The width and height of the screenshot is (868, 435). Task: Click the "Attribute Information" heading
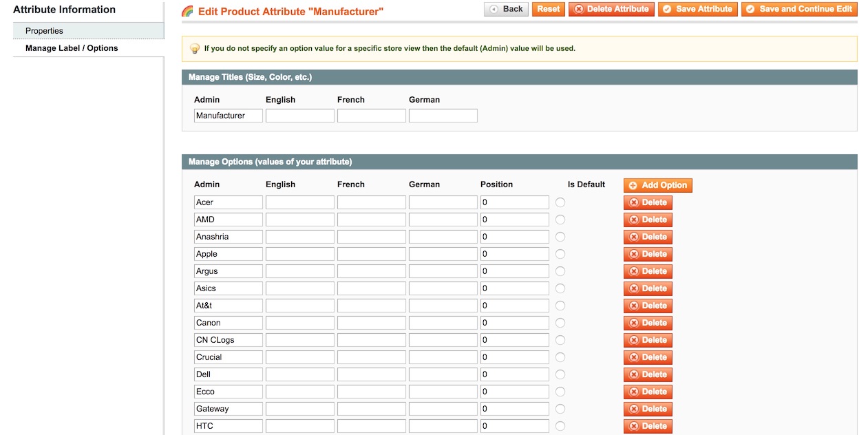[x=64, y=10]
